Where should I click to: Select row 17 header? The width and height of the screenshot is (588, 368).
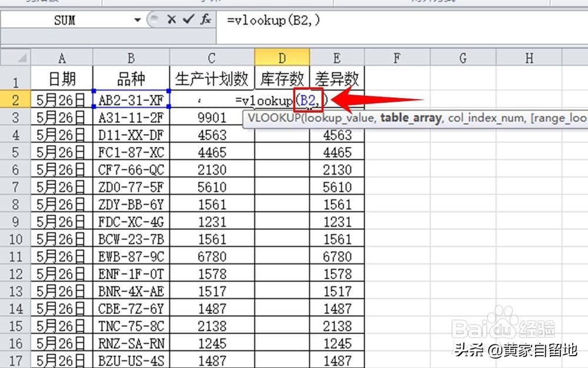[x=15, y=360]
